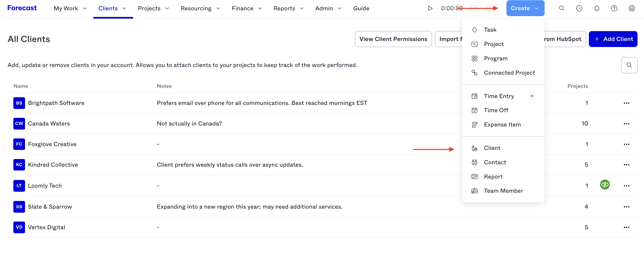Viewport: 644px width, 274px height.
Task: Click the Program grid icon in Create menu
Action: click(x=474, y=59)
